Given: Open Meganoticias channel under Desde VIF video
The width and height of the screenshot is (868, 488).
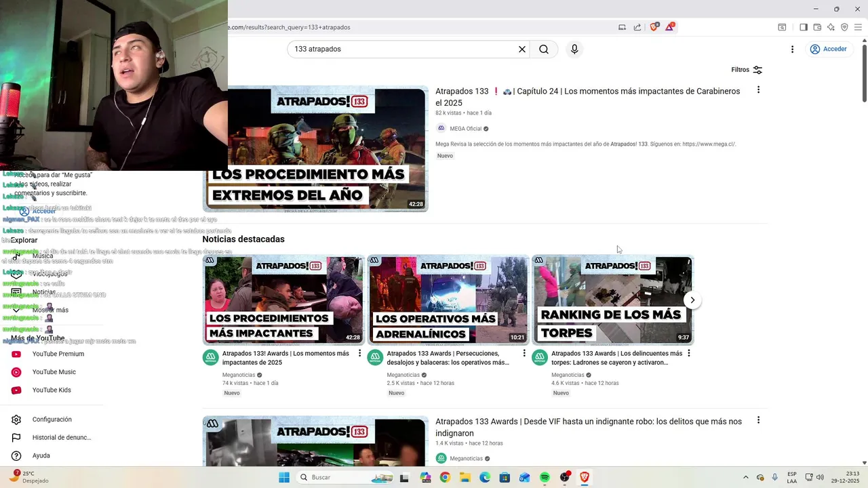Looking at the screenshot, I should (466, 459).
